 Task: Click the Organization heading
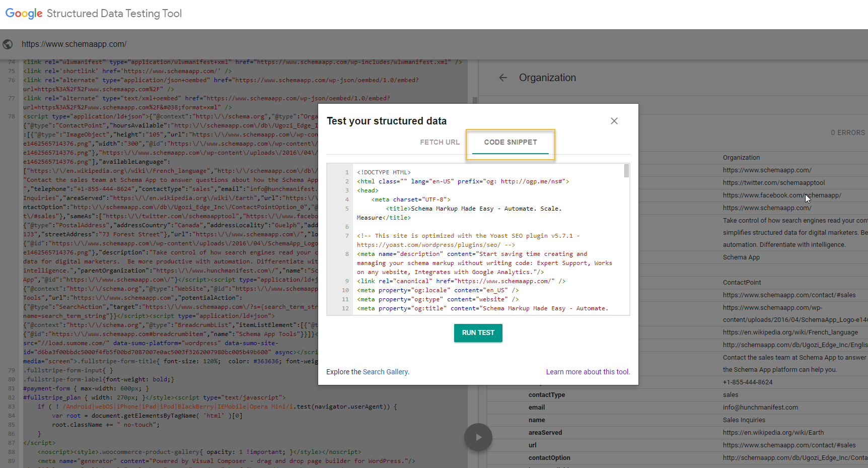(547, 78)
